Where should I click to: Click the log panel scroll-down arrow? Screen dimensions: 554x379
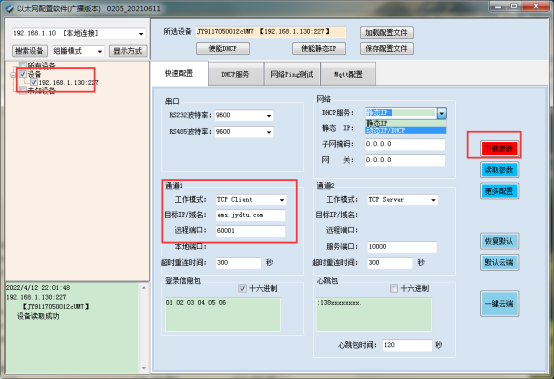pyautogui.click(x=144, y=368)
